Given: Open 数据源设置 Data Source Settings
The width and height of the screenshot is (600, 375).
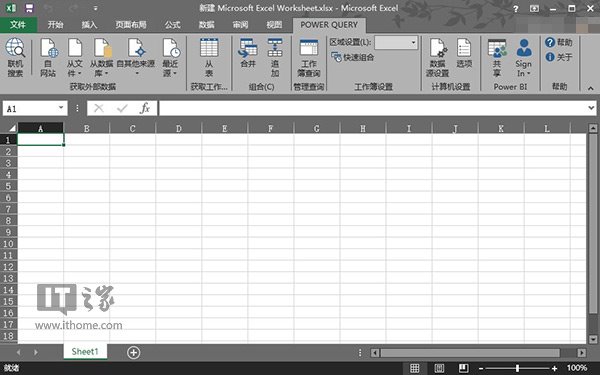Looking at the screenshot, I should point(438,57).
